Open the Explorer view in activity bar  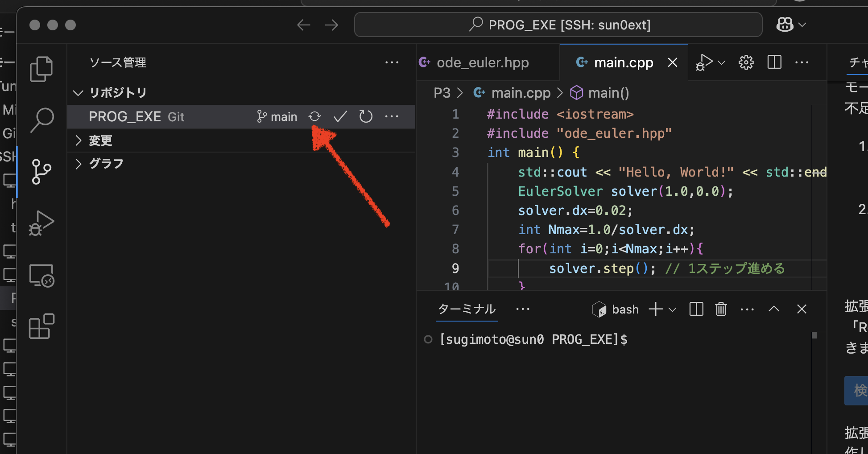(41, 69)
